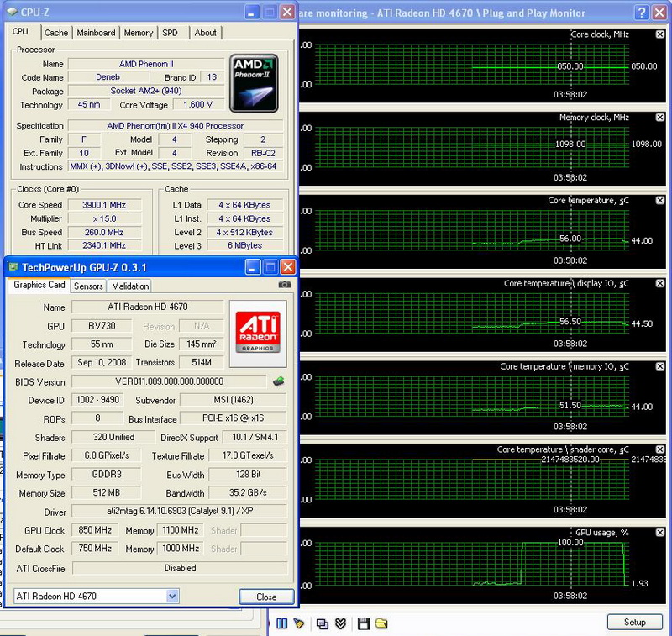Minimize the CPU-Z window

[251, 12]
